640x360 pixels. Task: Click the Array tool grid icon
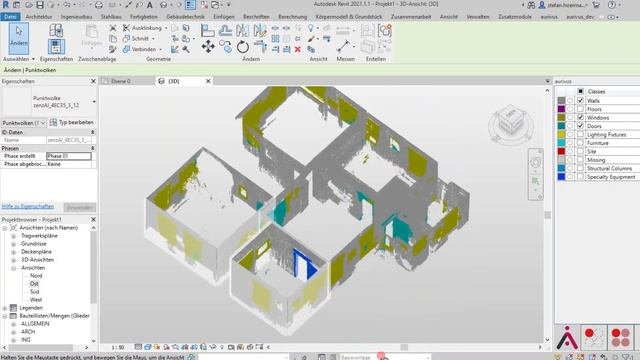point(276,39)
